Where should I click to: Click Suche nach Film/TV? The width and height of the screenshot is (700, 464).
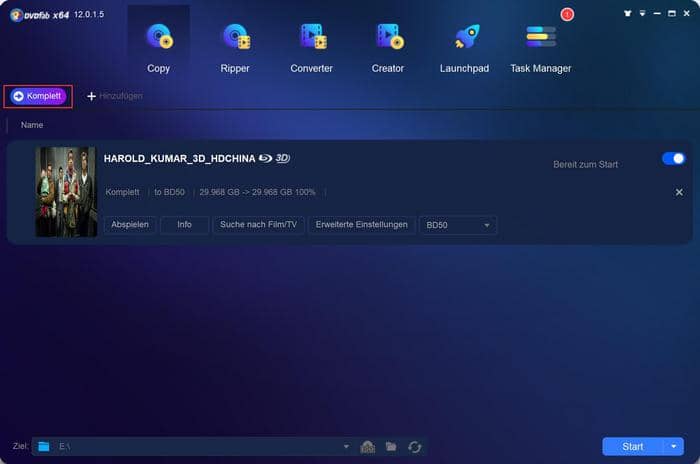(258, 225)
